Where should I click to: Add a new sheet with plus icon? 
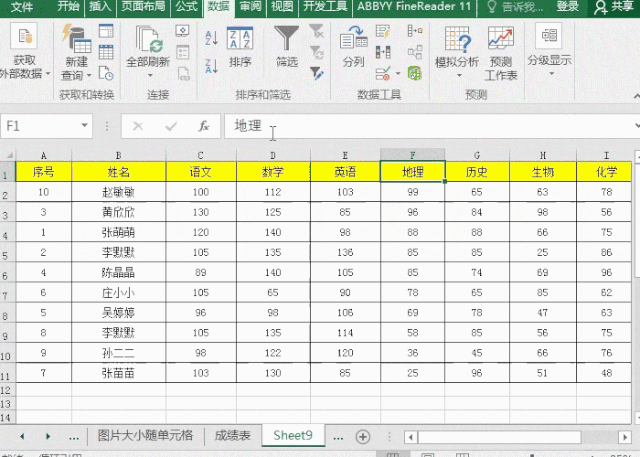coord(362,437)
